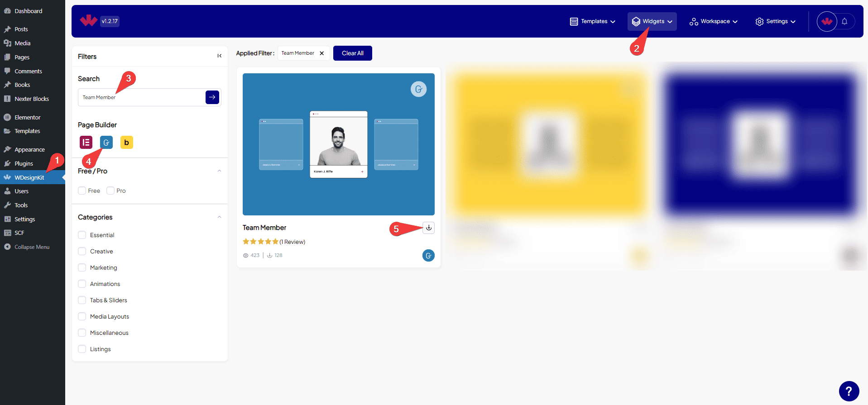Screen dimensions: 868x405
Task: Filter by Elementor page builder icon
Action: click(86, 142)
